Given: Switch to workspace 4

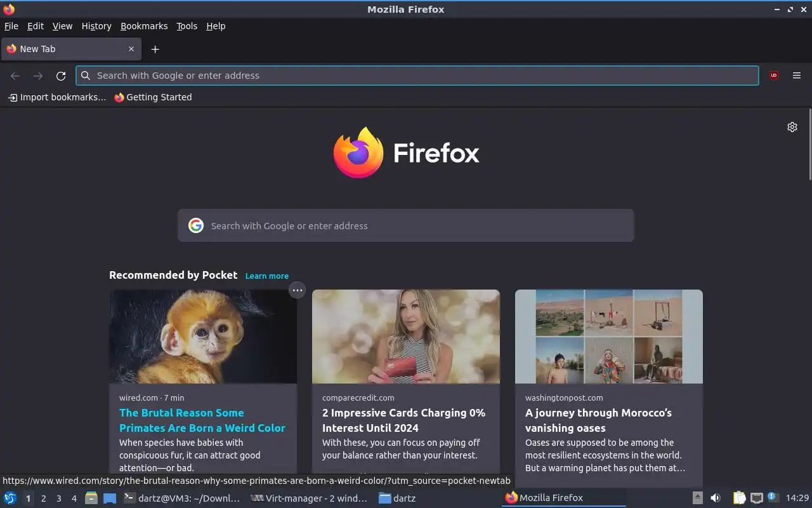Looking at the screenshot, I should coord(74,498).
